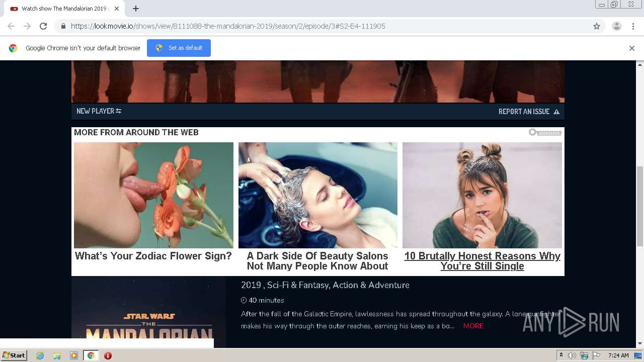Screen dimensions: 644x362
Task: Open "A Dark Side Of Beauty Salons" link
Action: pos(317,261)
